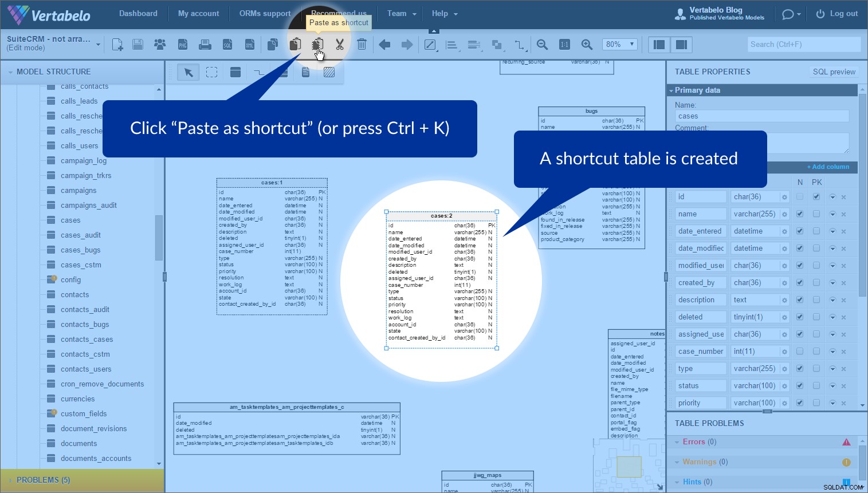This screenshot has width=868, height=493.
Task: Collapse the Primary data section
Action: pyautogui.click(x=671, y=90)
